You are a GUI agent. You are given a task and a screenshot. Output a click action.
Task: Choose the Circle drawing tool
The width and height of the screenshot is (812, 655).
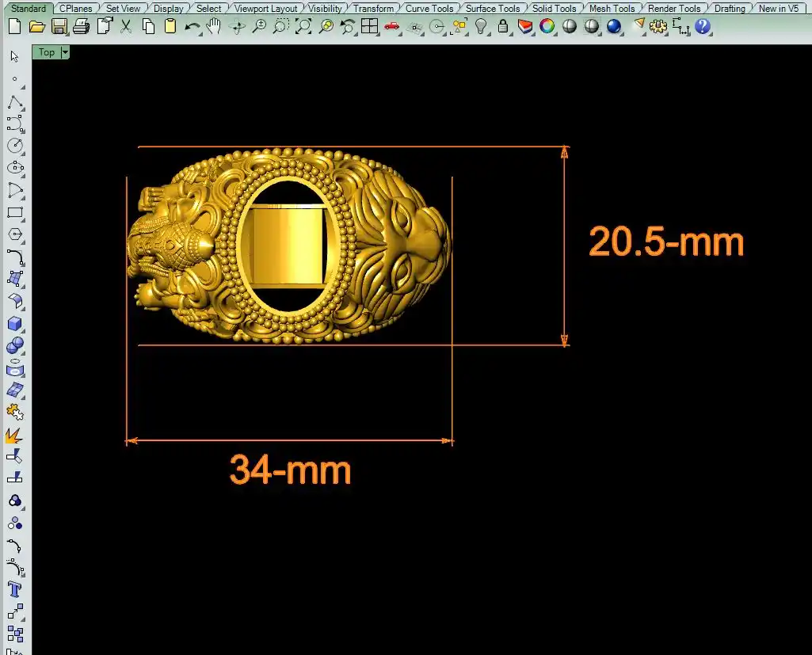(15, 146)
